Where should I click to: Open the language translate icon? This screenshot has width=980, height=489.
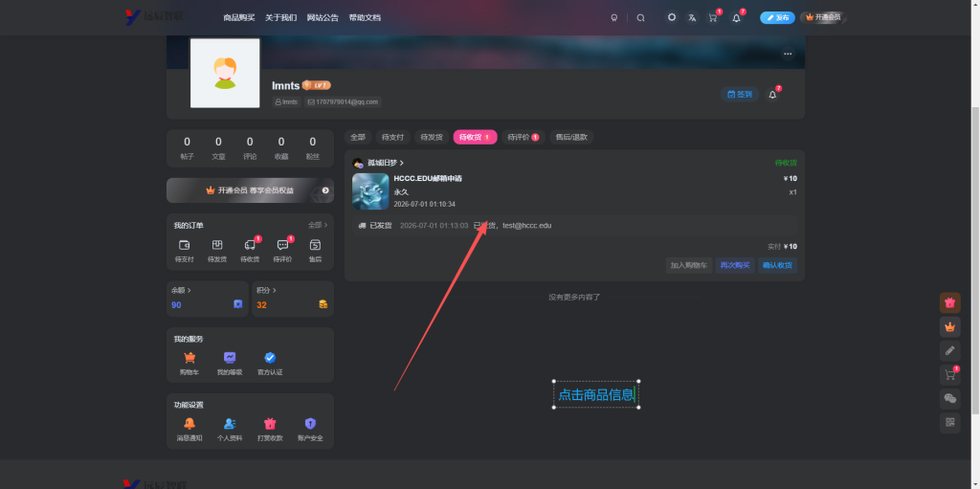click(x=692, y=17)
